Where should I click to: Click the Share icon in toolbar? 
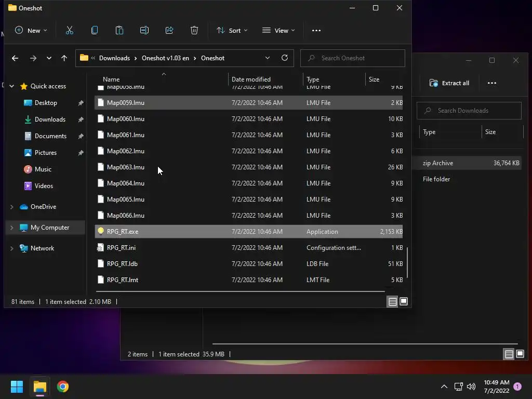pos(169,31)
